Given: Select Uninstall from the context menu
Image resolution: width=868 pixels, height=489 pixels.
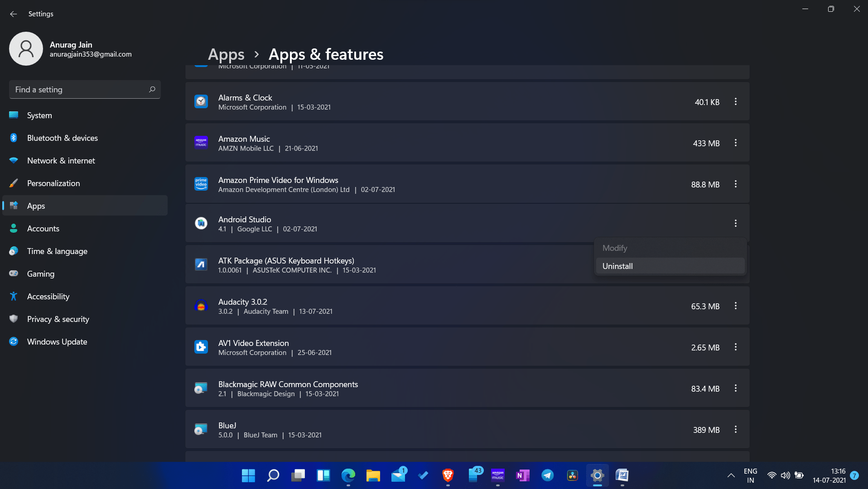Looking at the screenshot, I should point(670,266).
